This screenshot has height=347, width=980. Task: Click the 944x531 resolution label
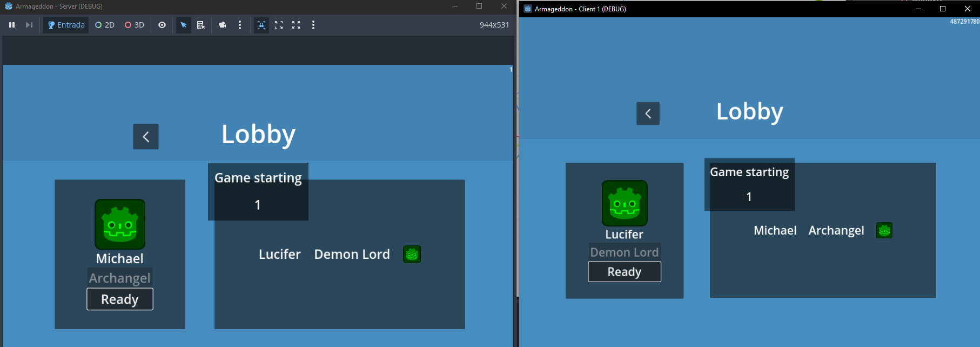[494, 25]
